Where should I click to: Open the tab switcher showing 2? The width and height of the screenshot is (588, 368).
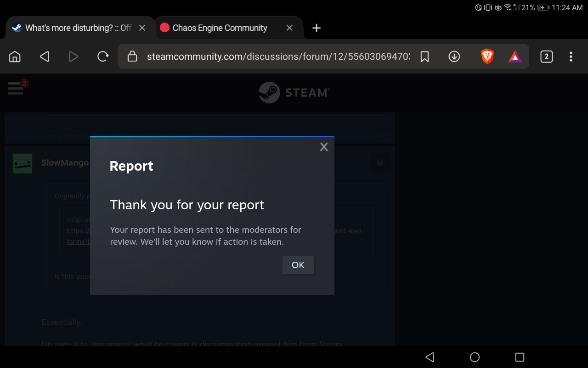click(x=546, y=57)
